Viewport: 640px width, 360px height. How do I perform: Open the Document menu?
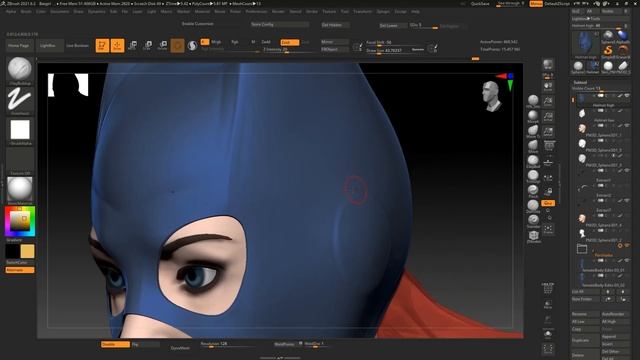(x=60, y=11)
